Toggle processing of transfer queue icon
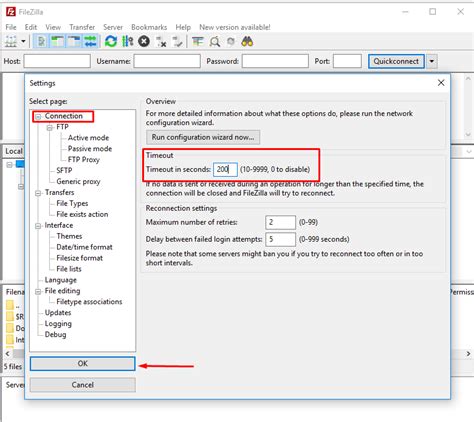 point(127,42)
